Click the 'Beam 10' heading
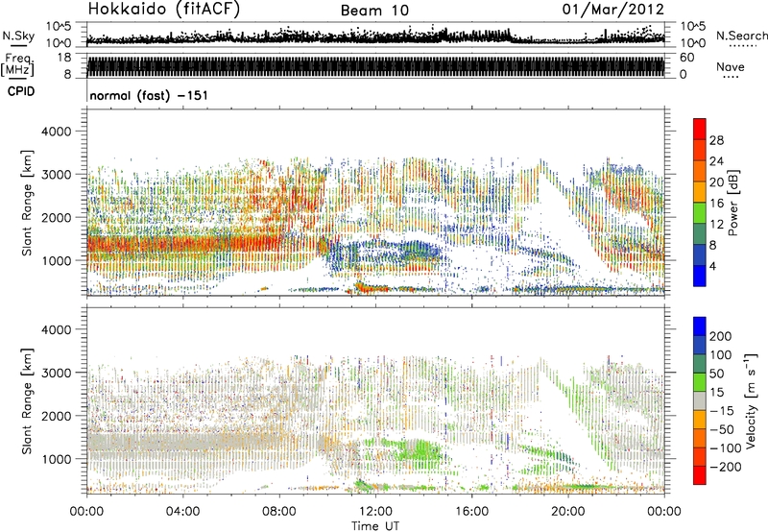 click(374, 11)
